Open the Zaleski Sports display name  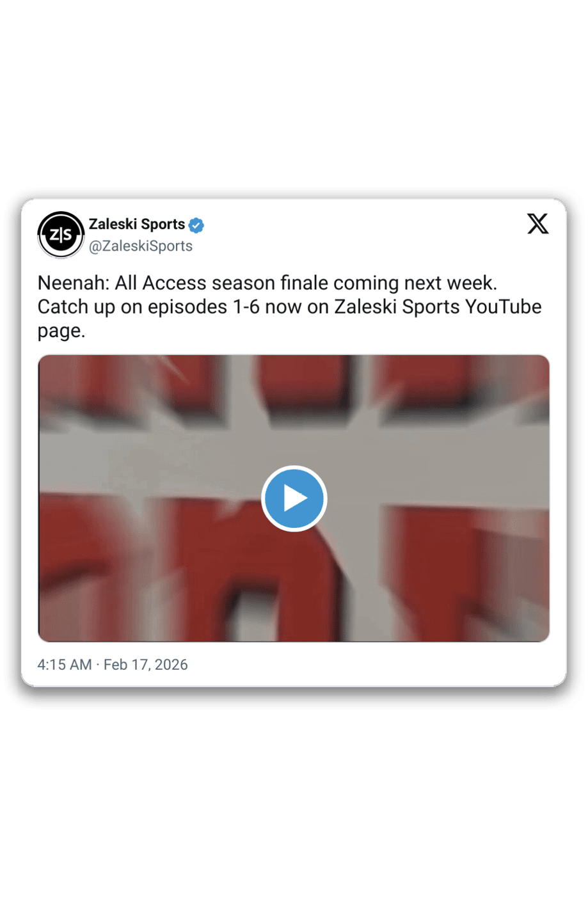137,224
